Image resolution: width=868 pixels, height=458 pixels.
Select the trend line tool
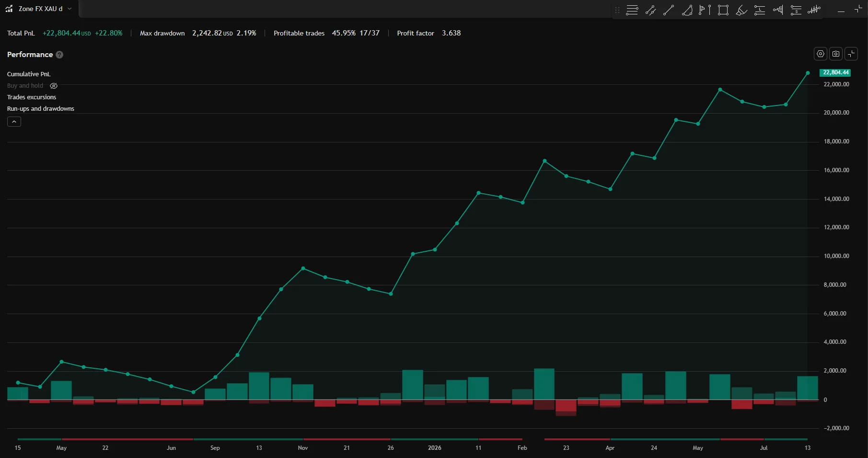(x=669, y=10)
